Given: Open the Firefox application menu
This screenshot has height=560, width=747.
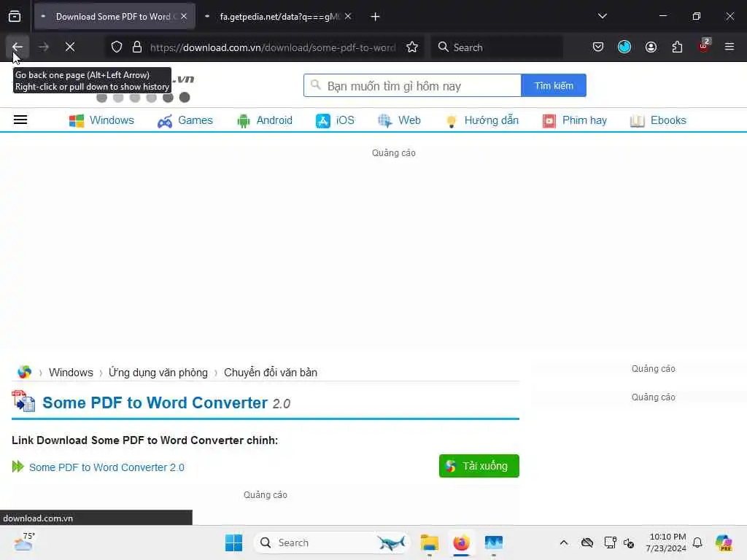Looking at the screenshot, I should tap(729, 47).
